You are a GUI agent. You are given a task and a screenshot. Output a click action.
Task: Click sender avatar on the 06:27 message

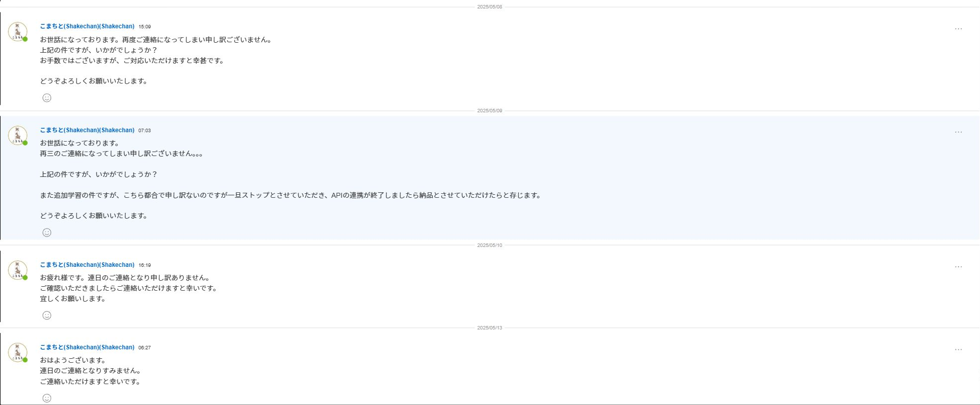click(17, 352)
